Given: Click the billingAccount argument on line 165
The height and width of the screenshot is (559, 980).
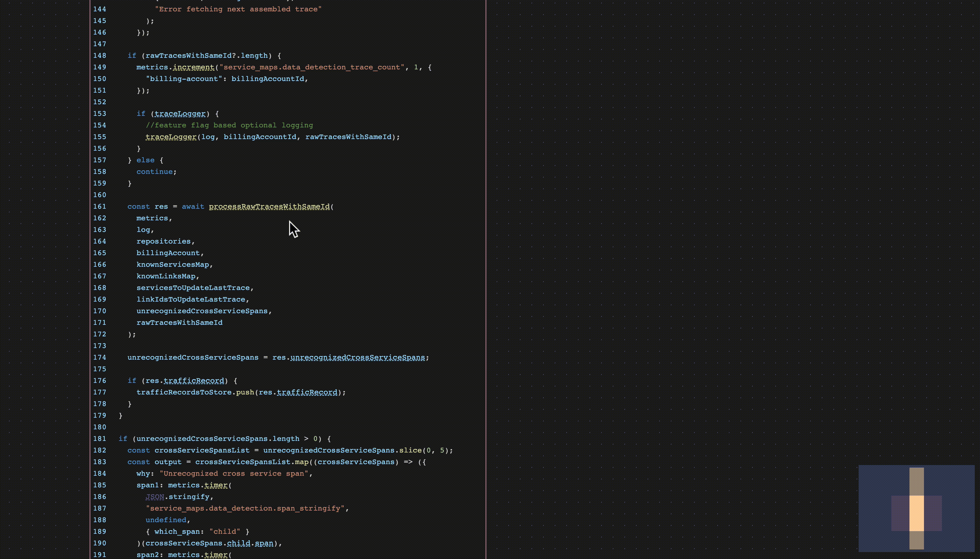Looking at the screenshot, I should (168, 253).
